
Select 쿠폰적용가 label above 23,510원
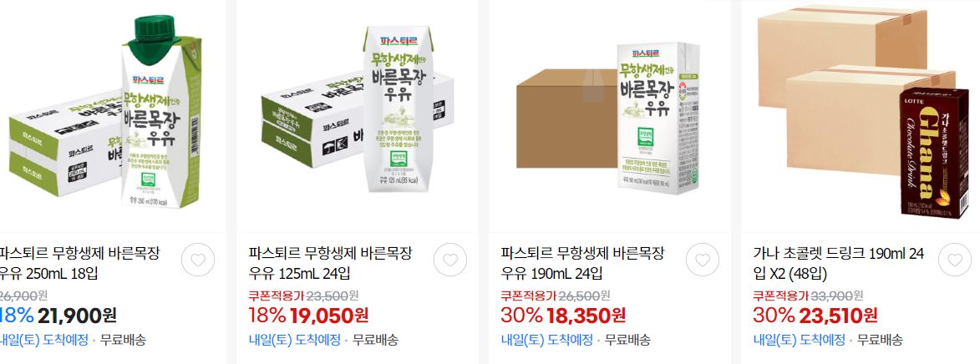click(x=780, y=296)
